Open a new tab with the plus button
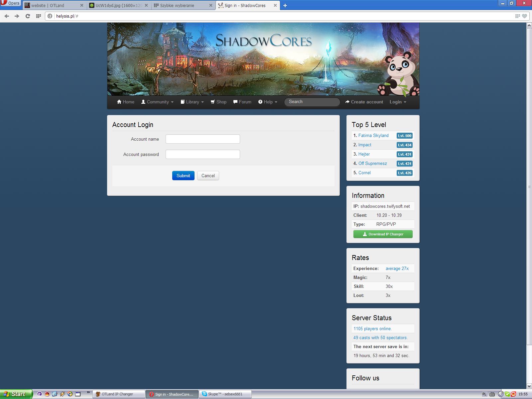 tap(285, 5)
